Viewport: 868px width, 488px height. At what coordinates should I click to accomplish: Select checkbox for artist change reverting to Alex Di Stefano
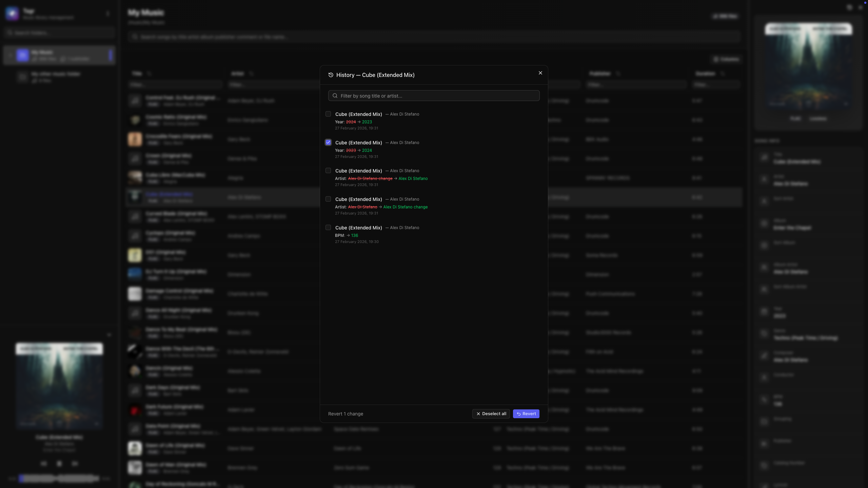click(x=328, y=170)
